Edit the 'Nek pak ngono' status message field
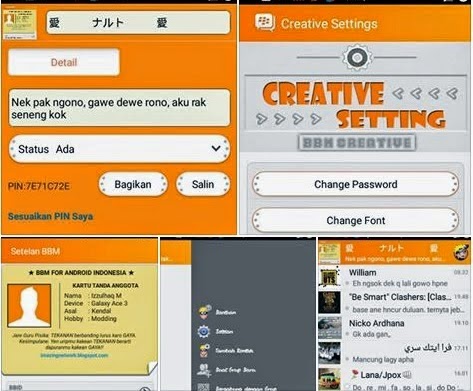The image size is (473, 391). 119,108
